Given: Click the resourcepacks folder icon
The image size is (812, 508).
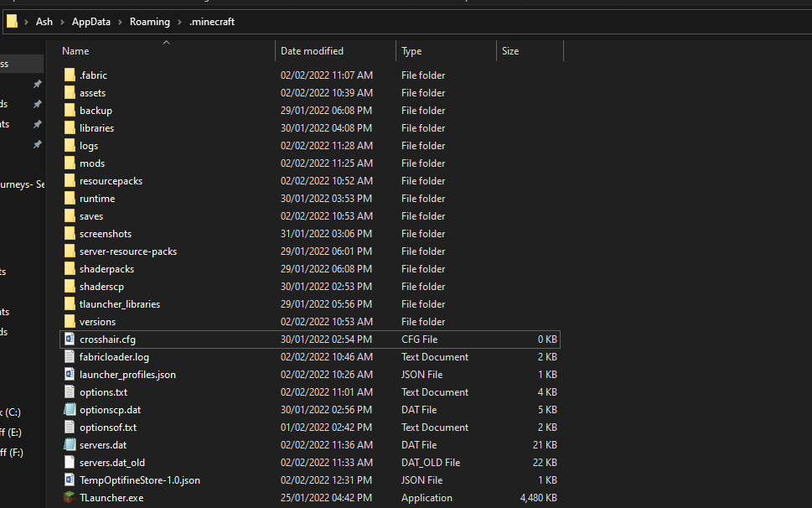Looking at the screenshot, I should coord(70,181).
